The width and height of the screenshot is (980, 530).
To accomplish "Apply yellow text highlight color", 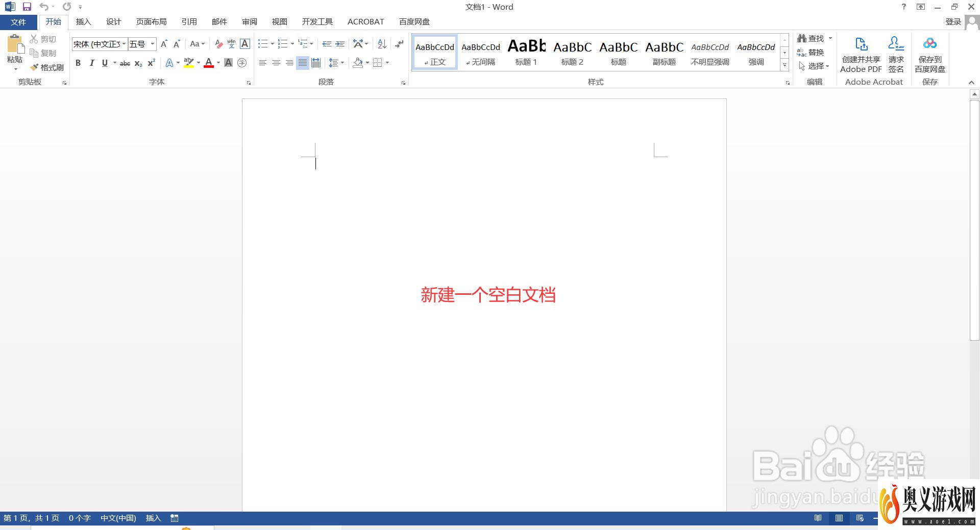I will pos(189,63).
